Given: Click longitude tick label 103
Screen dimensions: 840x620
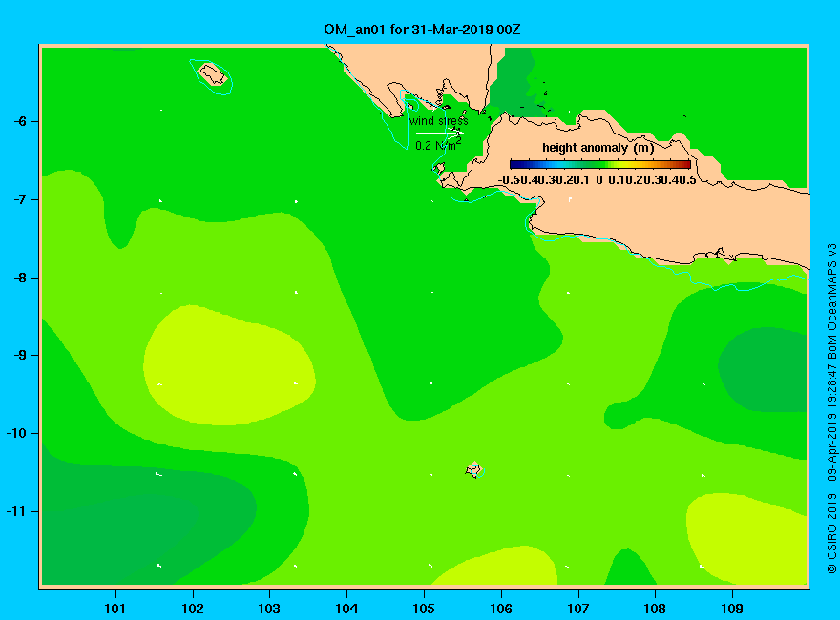Looking at the screenshot, I should tap(269, 609).
